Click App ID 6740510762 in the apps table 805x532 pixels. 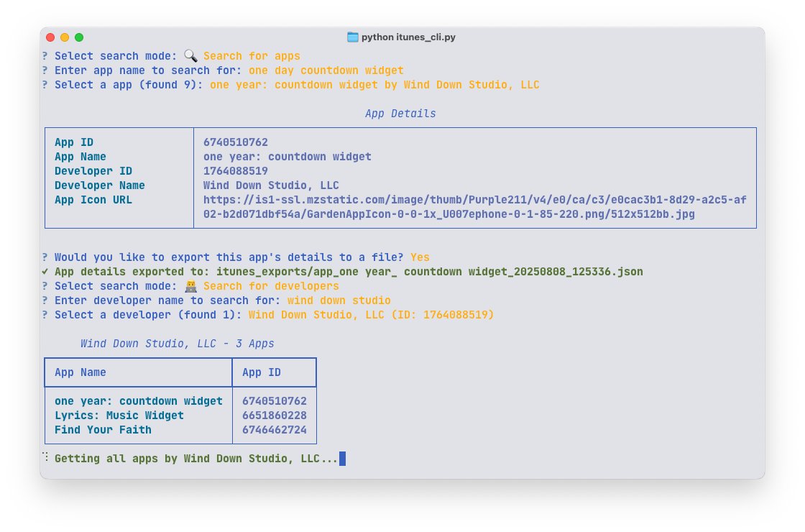click(275, 401)
